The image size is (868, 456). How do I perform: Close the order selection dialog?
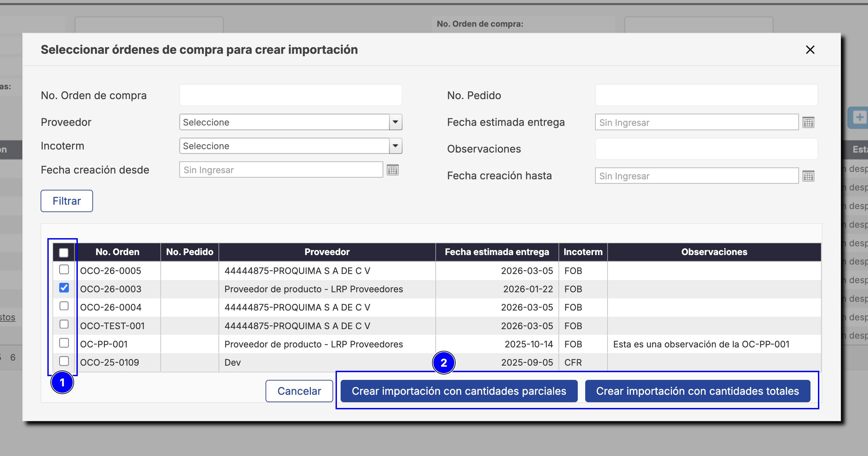[x=810, y=50]
